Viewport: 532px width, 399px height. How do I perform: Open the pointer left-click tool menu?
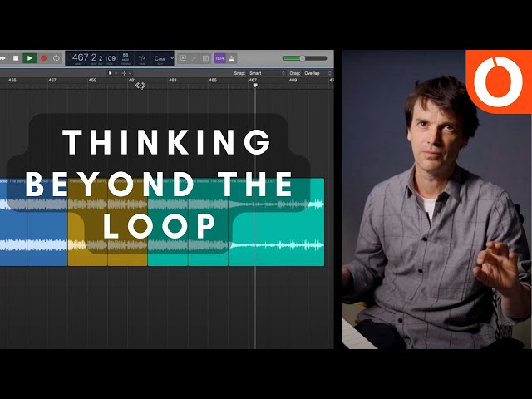coord(111,73)
